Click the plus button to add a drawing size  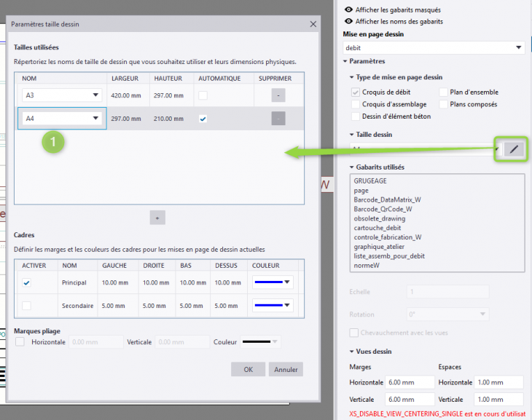(157, 218)
